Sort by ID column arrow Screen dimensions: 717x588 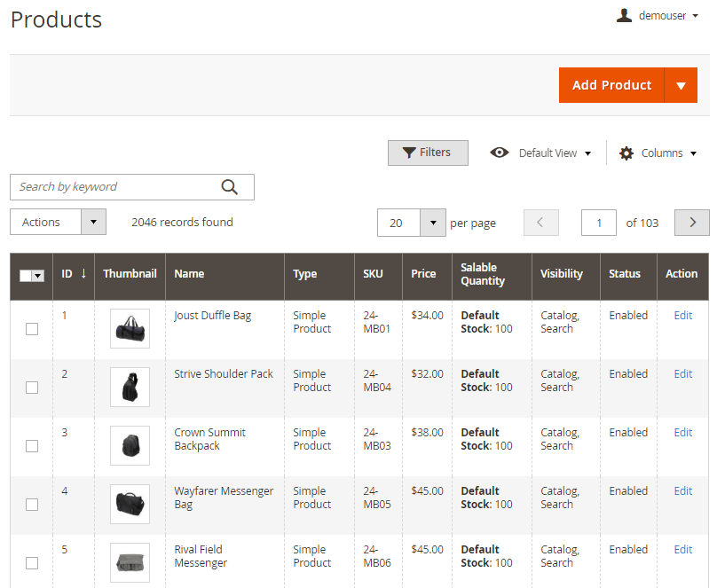pyautogui.click(x=83, y=273)
